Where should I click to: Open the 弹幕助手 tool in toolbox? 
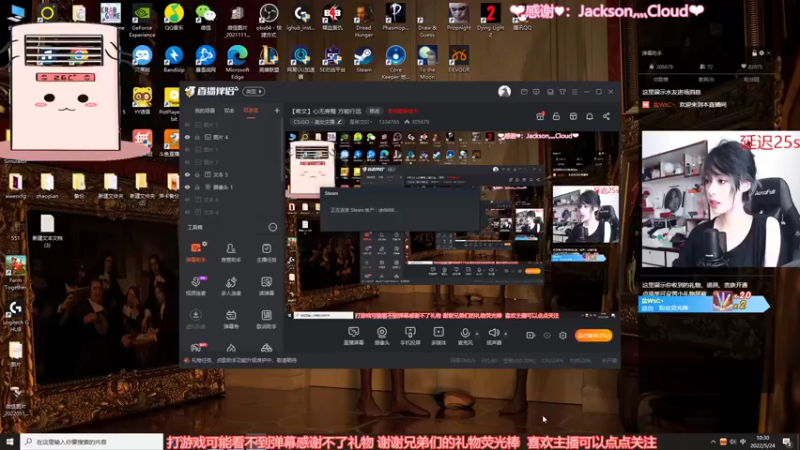tap(196, 252)
